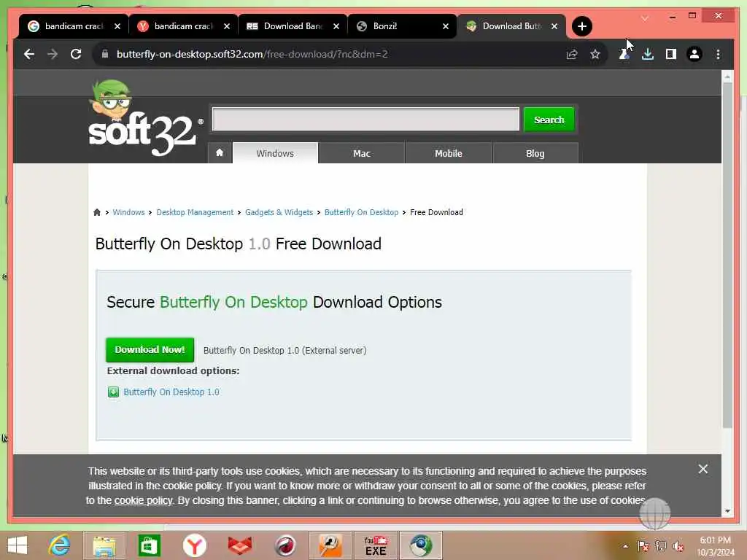Click the Download Now! button
Image resolution: width=747 pixels, height=560 pixels.
150,350
